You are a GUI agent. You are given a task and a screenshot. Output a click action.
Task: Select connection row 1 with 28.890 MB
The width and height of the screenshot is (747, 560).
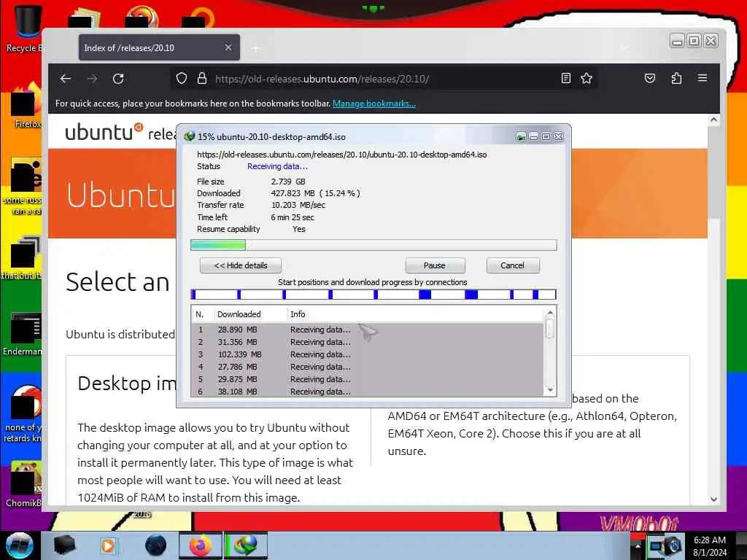coord(367,330)
